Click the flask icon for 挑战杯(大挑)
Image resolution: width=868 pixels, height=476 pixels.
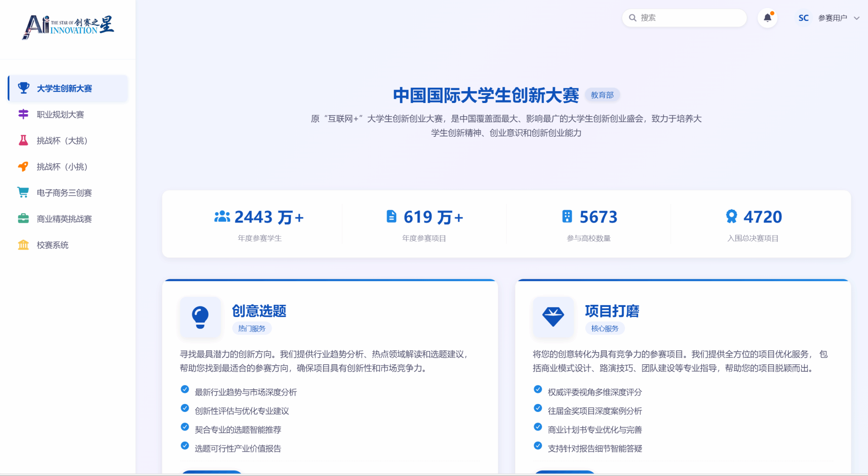23,141
